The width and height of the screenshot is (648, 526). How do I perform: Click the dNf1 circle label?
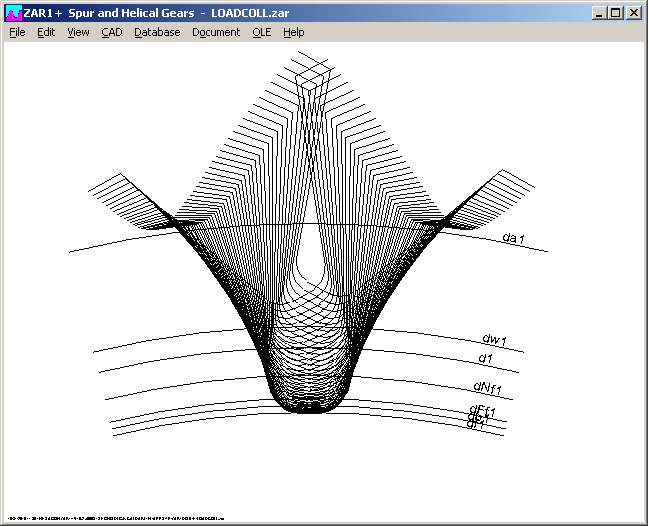click(487, 387)
